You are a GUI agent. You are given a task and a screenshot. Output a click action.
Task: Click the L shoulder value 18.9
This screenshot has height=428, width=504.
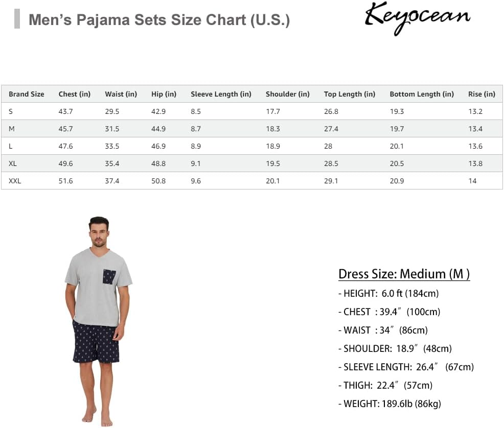(273, 146)
